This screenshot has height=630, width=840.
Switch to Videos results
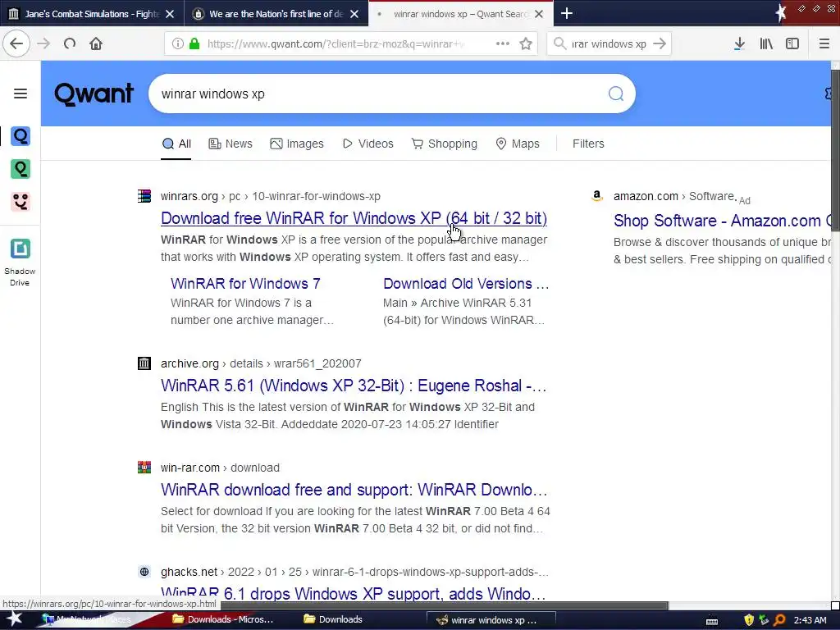coord(367,144)
